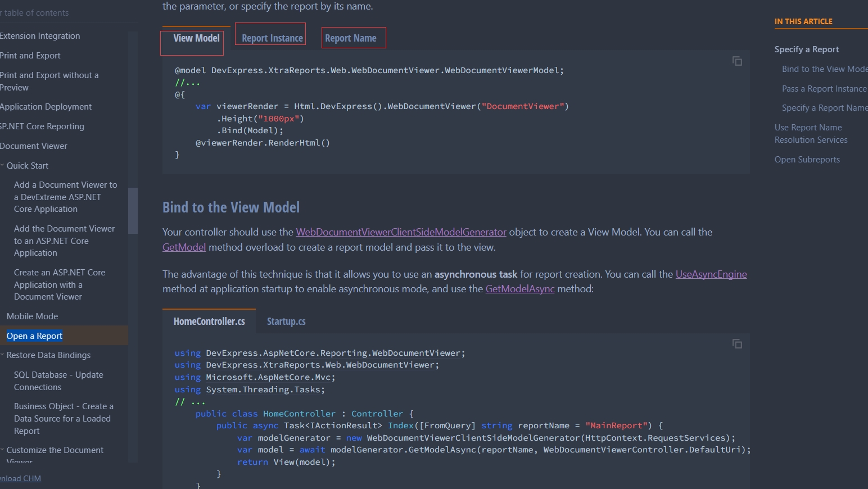
Task: Open Add a Document Viewer to DevExtreme topic
Action: point(66,197)
